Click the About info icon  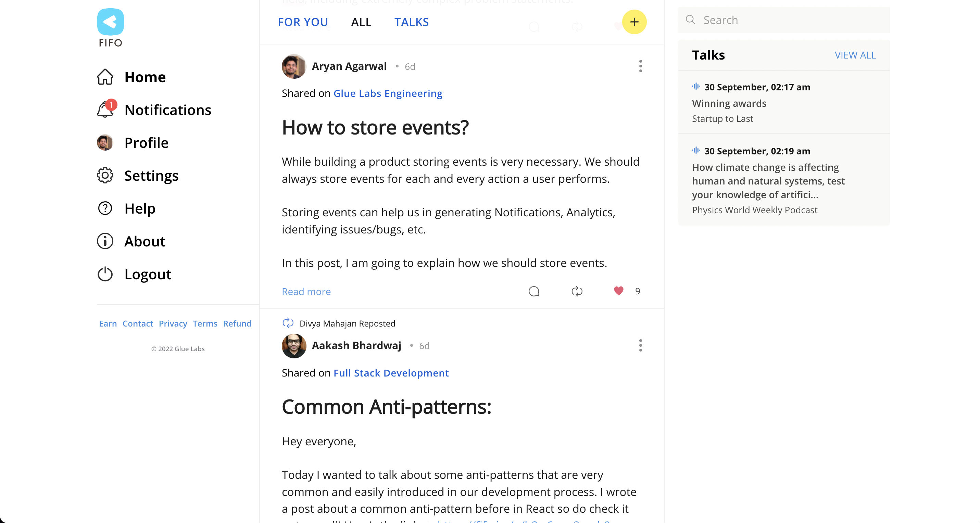[x=105, y=241]
